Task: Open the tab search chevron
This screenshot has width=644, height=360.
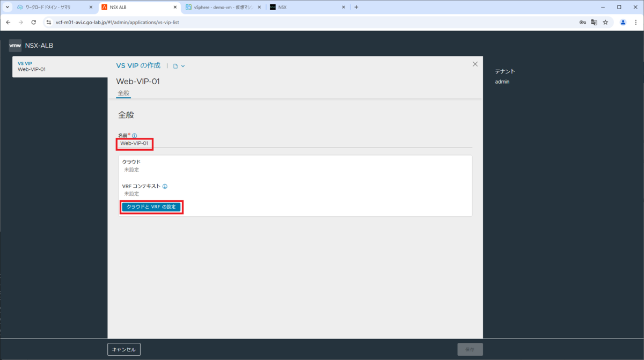Action: [x=8, y=7]
